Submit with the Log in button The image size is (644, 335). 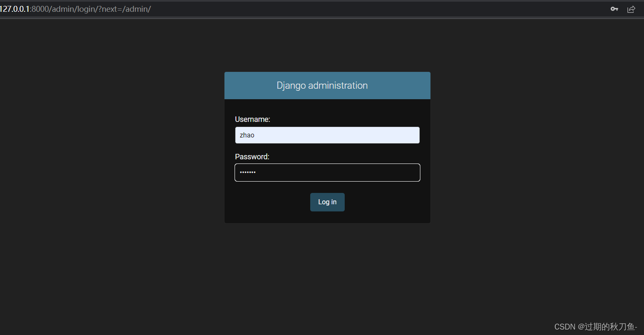pyautogui.click(x=327, y=202)
